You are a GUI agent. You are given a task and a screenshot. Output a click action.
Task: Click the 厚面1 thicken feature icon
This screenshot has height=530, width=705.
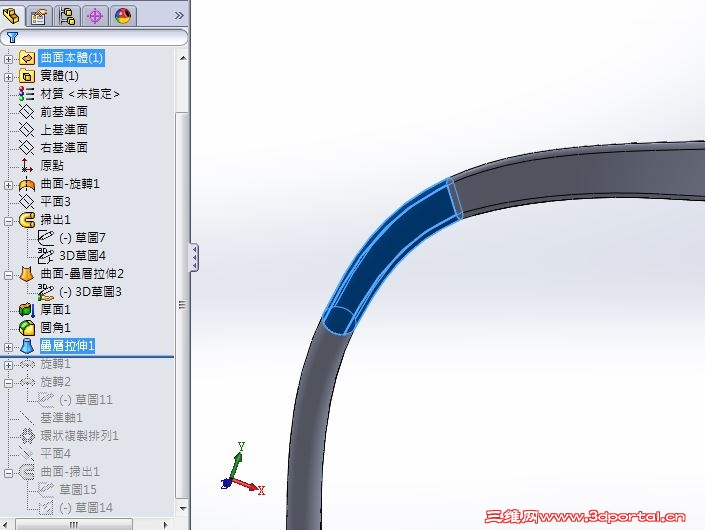click(x=27, y=310)
